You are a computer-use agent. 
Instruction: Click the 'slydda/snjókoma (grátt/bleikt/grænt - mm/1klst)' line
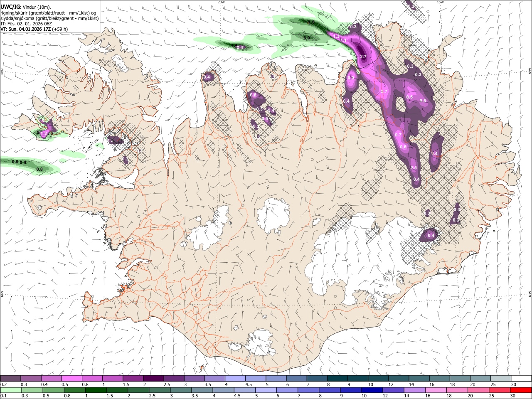tap(49, 18)
